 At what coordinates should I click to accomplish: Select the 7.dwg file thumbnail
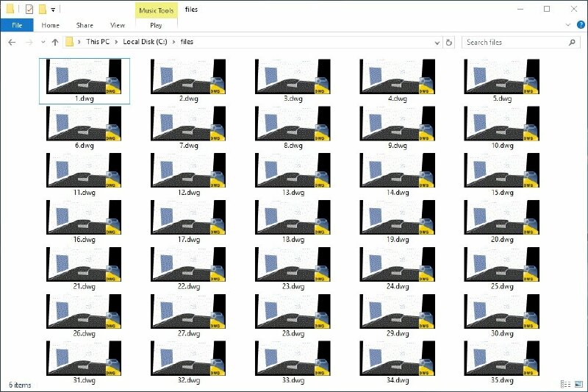tap(188, 124)
